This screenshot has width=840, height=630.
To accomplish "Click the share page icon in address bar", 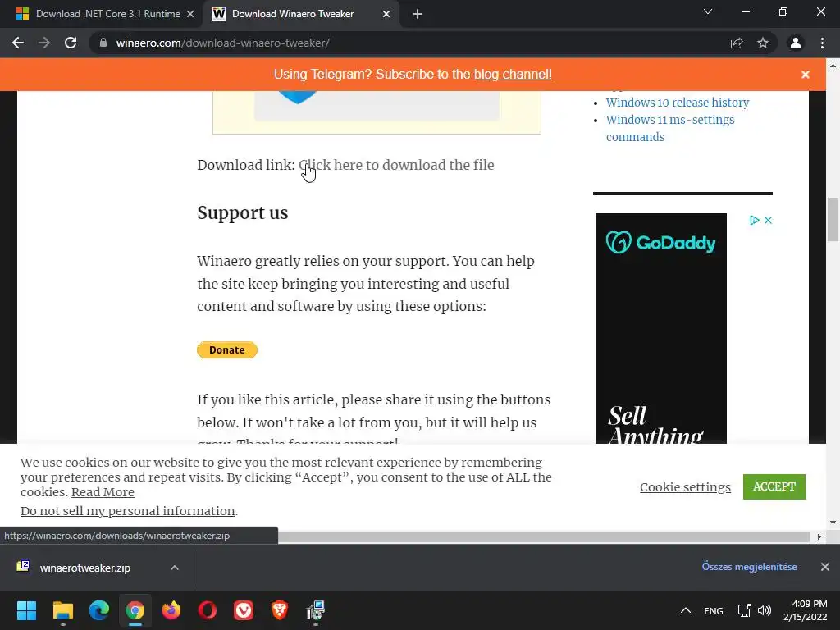I will point(737,43).
